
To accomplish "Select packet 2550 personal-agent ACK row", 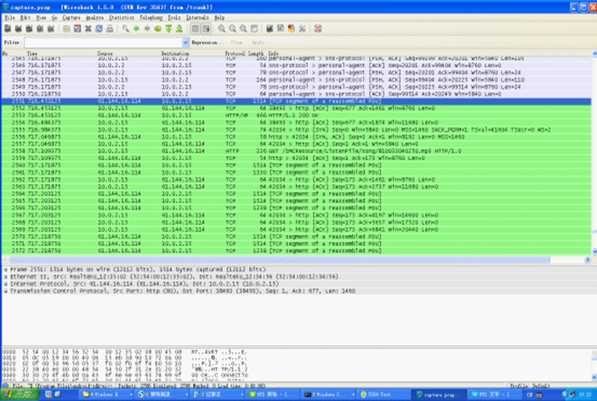I will (x=297, y=94).
